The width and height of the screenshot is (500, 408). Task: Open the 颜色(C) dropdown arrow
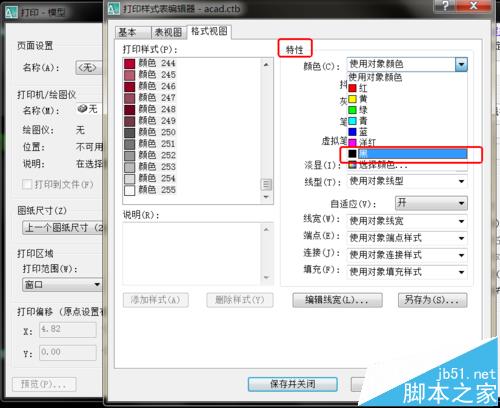click(461, 64)
